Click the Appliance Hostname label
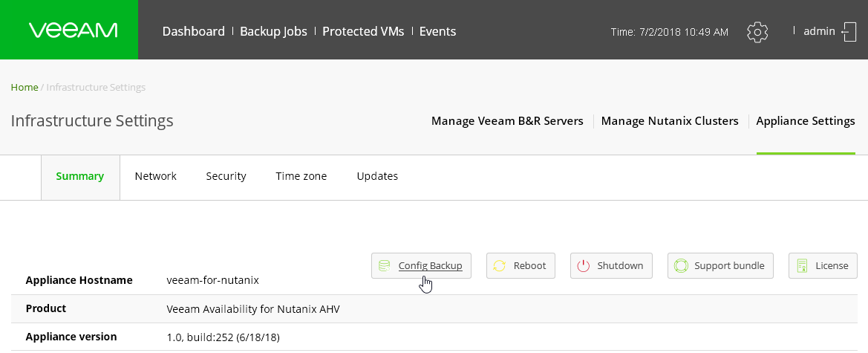This screenshot has width=868, height=353. pyautogui.click(x=79, y=280)
